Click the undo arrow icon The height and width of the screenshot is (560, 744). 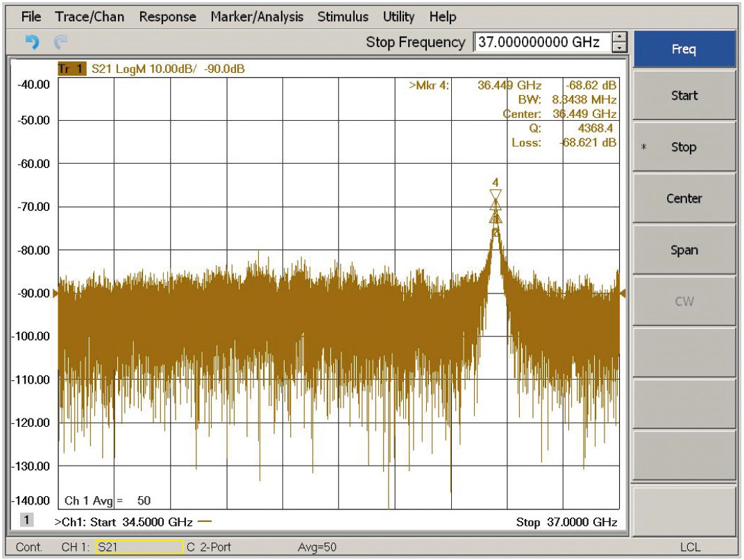pyautogui.click(x=32, y=43)
